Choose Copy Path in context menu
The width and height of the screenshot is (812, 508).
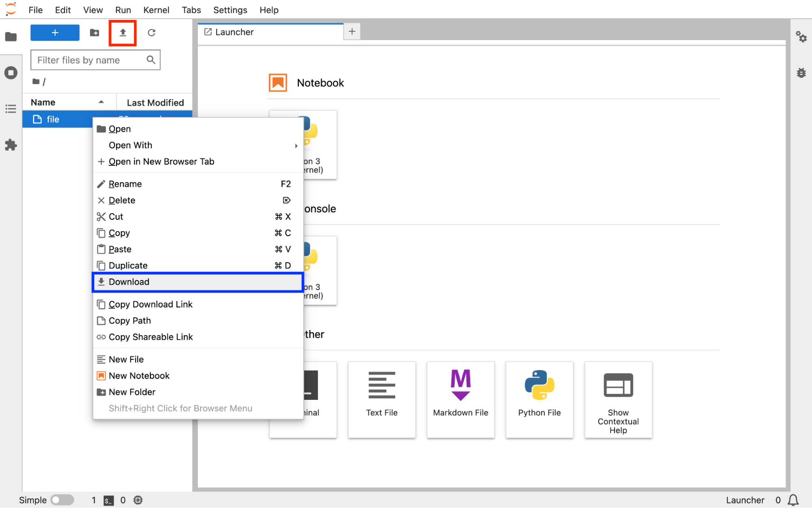198,321
